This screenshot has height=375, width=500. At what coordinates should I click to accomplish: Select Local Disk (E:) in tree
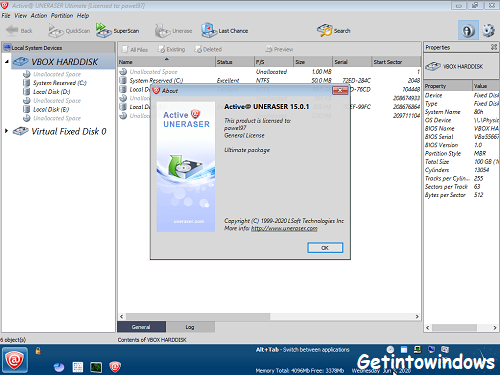click(51, 109)
